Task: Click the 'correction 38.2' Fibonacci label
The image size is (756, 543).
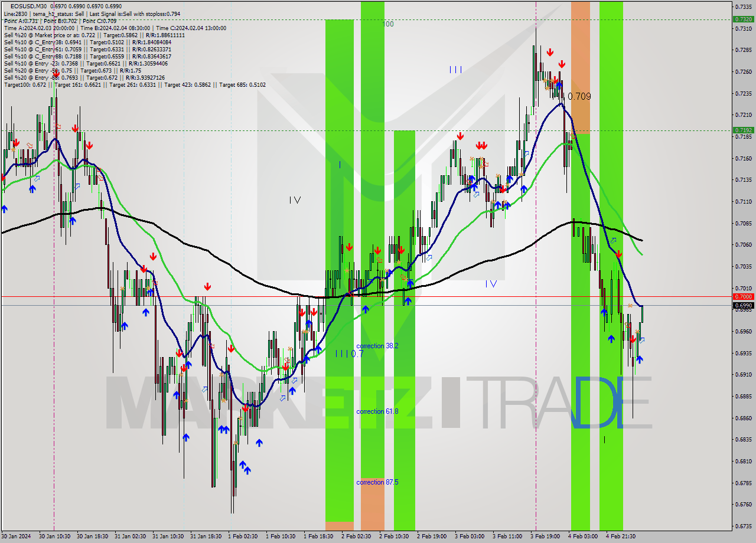Action: click(x=377, y=346)
